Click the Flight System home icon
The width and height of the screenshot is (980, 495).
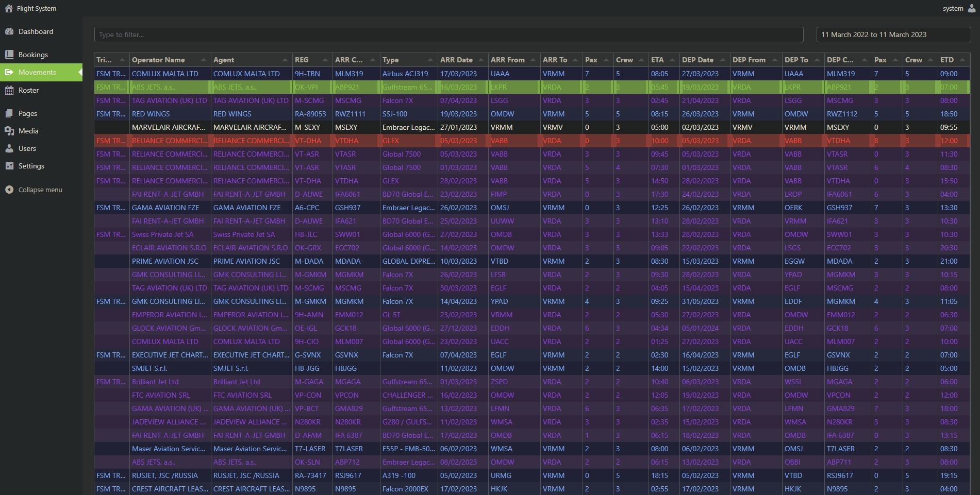[x=8, y=8]
